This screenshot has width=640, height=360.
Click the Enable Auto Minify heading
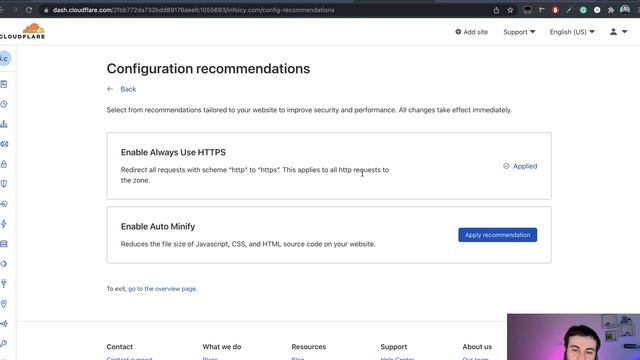tap(158, 227)
